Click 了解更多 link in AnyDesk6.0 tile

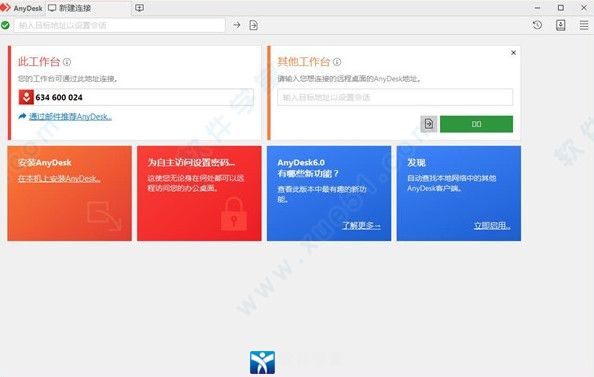coord(361,226)
